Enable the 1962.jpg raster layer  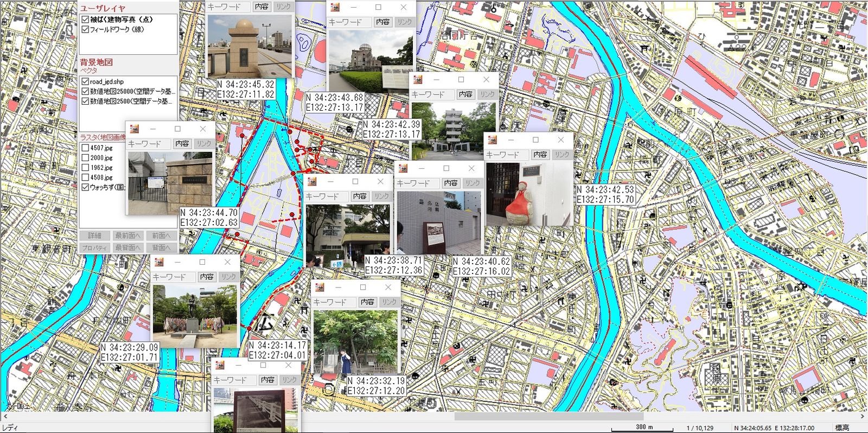85,168
